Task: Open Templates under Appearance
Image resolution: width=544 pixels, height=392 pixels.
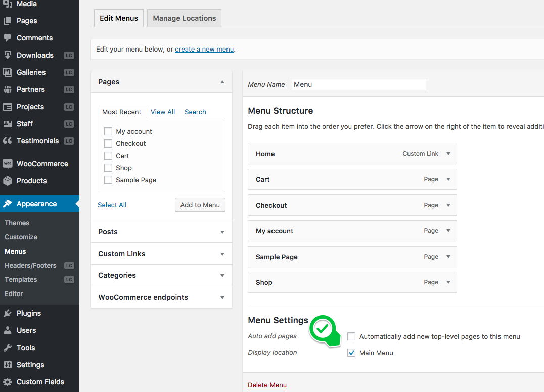Action: point(21,280)
